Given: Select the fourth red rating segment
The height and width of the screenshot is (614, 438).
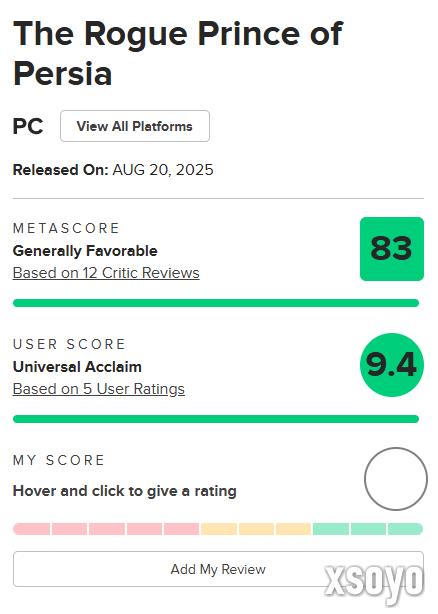Looking at the screenshot, I should pyautogui.click(x=144, y=529).
